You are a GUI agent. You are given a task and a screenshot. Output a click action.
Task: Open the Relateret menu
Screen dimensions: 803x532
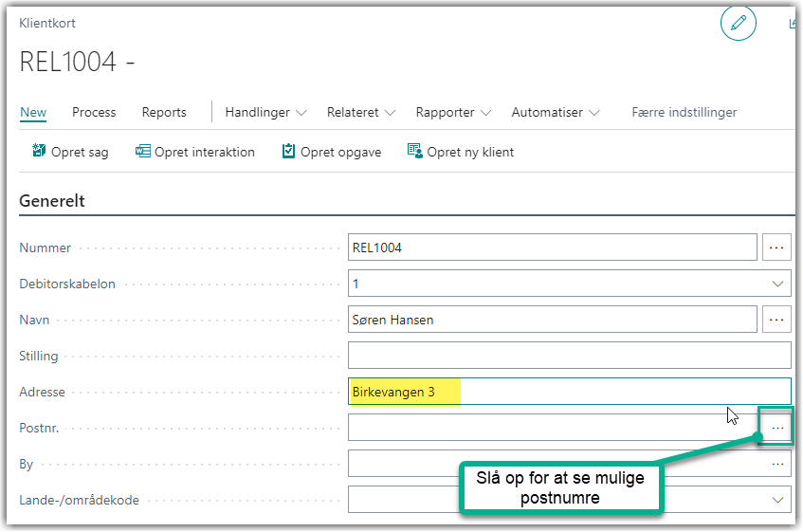click(361, 112)
